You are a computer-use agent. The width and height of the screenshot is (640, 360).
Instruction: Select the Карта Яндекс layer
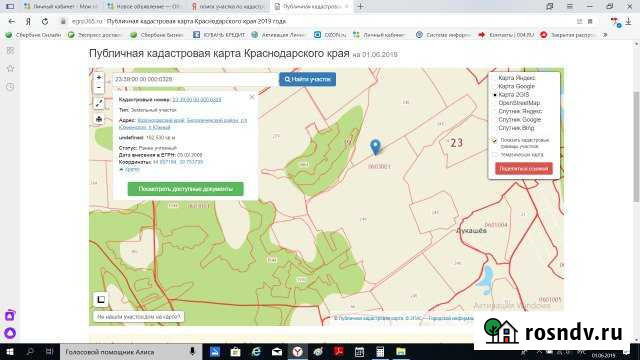tap(516, 78)
